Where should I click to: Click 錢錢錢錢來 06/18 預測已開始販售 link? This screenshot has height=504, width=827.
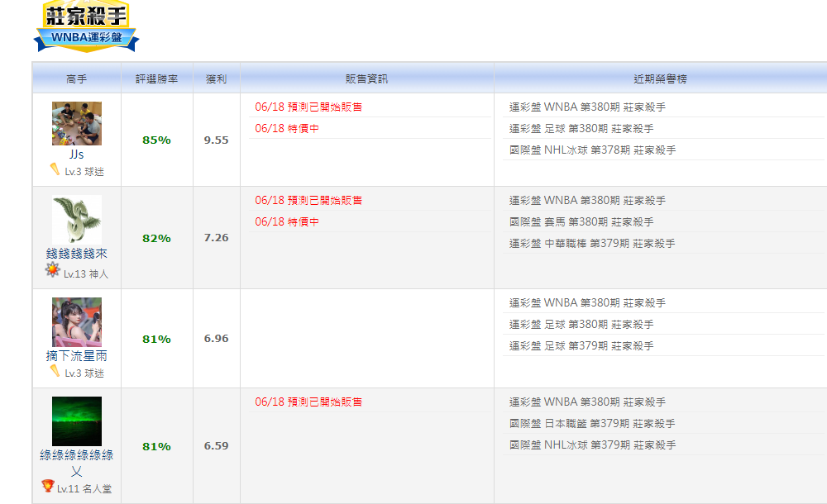coord(308,200)
